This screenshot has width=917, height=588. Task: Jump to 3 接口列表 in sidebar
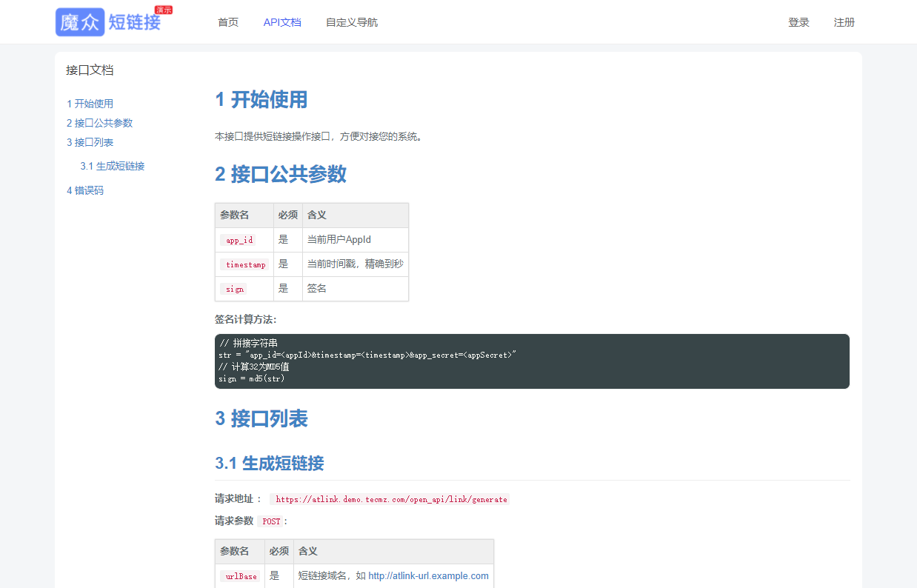pyautogui.click(x=90, y=142)
